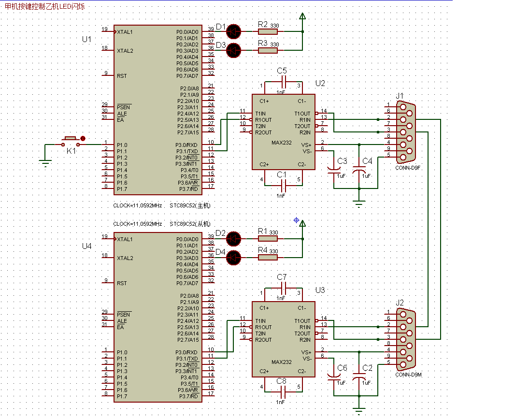Select the U3 MAX232 chip body
Image resolution: width=515 pixels, height=420 pixels.
[284, 339]
